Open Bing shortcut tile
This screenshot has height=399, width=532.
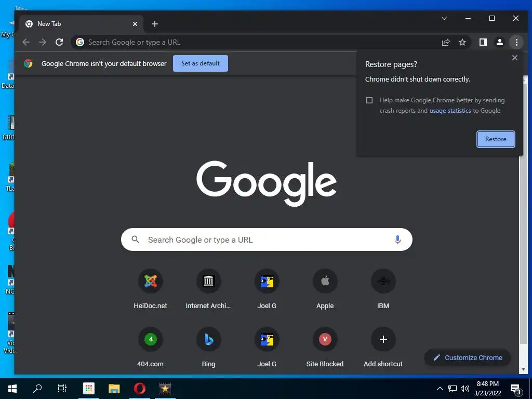click(x=208, y=347)
